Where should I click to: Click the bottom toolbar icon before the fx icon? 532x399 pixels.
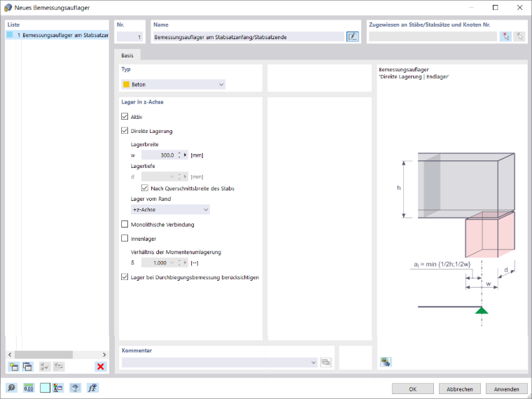tap(76, 388)
